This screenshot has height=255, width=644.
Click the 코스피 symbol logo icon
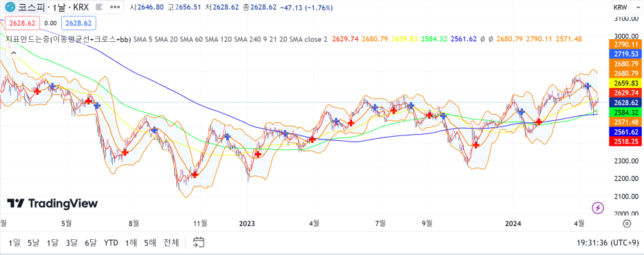(10, 8)
